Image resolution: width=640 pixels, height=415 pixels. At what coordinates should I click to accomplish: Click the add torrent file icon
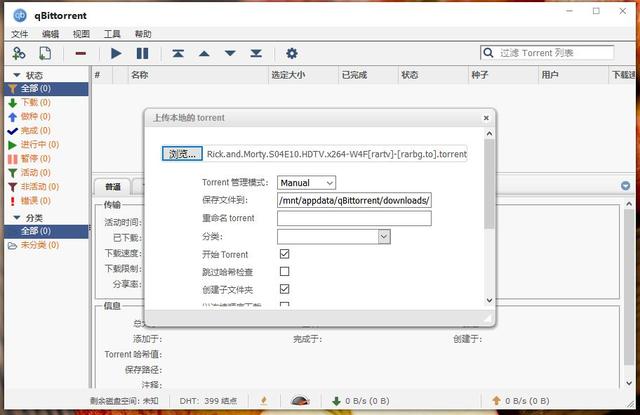point(45,53)
